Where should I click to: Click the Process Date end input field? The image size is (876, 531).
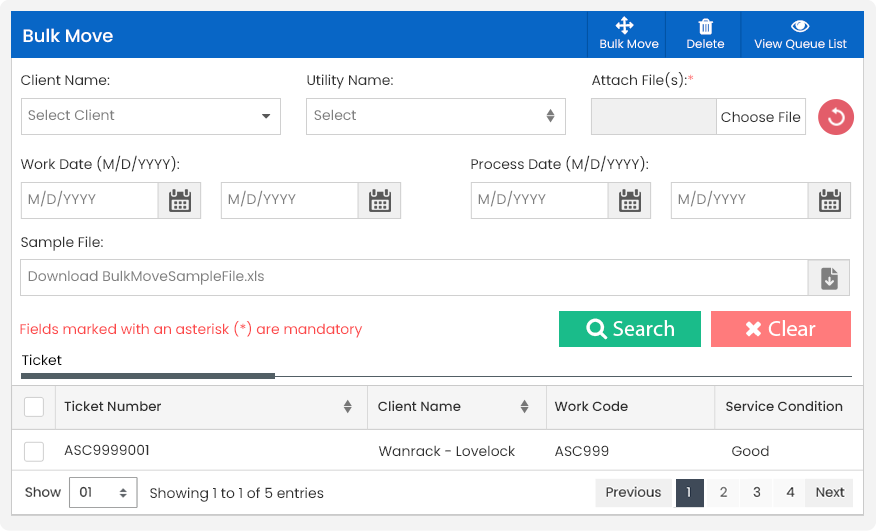[740, 200]
